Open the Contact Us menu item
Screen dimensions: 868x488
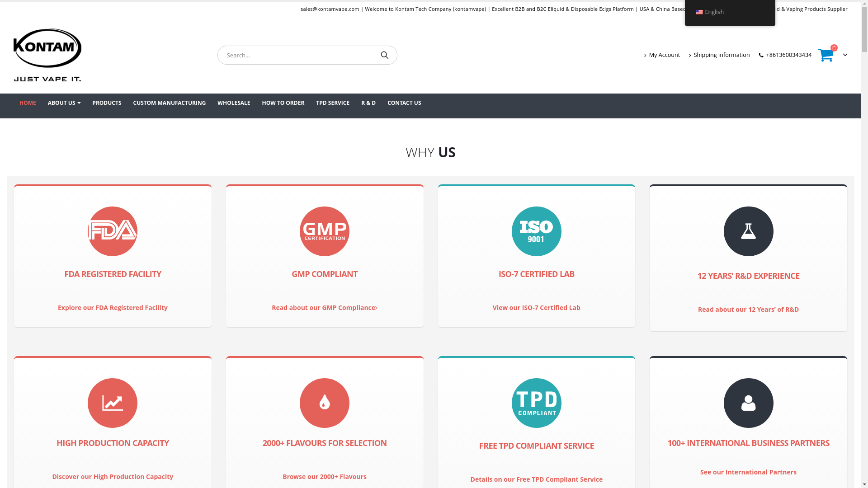pos(404,103)
